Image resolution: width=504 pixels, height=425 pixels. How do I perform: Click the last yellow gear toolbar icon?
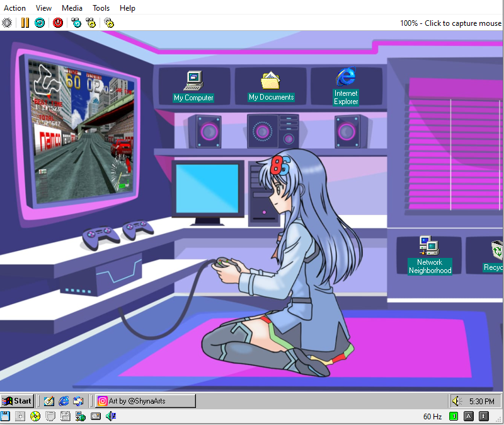(109, 23)
